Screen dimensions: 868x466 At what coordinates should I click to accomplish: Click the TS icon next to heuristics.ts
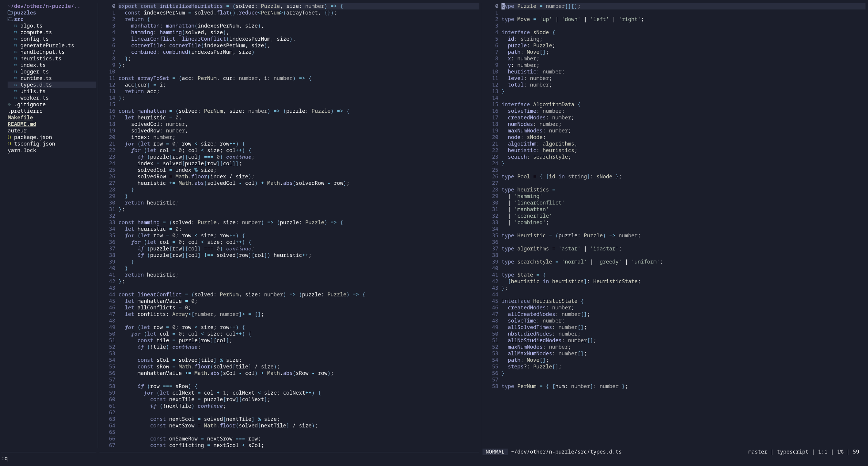point(16,59)
